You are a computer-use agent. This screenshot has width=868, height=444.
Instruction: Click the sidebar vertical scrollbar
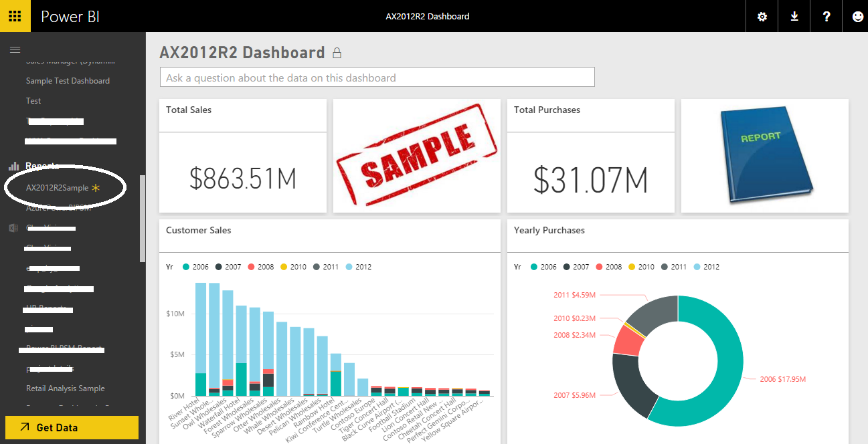tap(142, 219)
